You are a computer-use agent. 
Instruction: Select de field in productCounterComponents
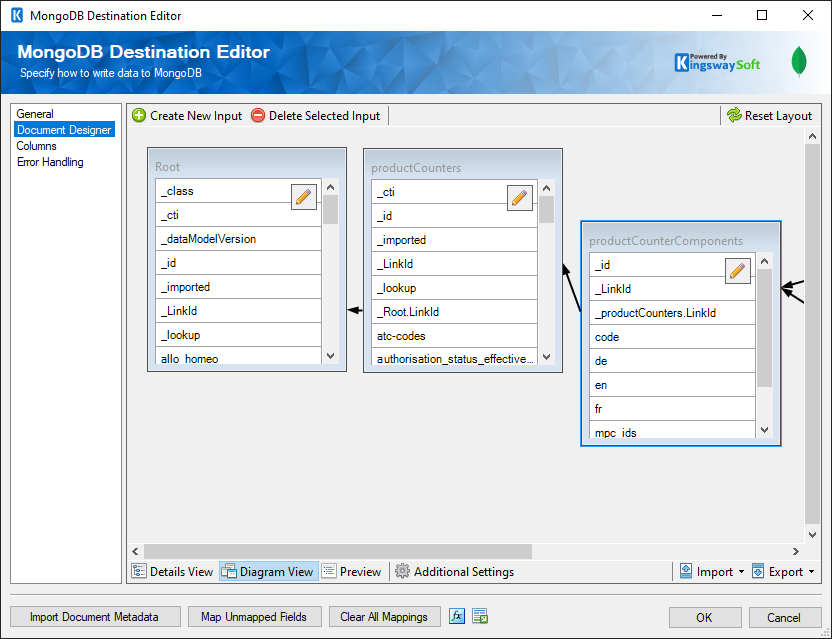pos(672,361)
